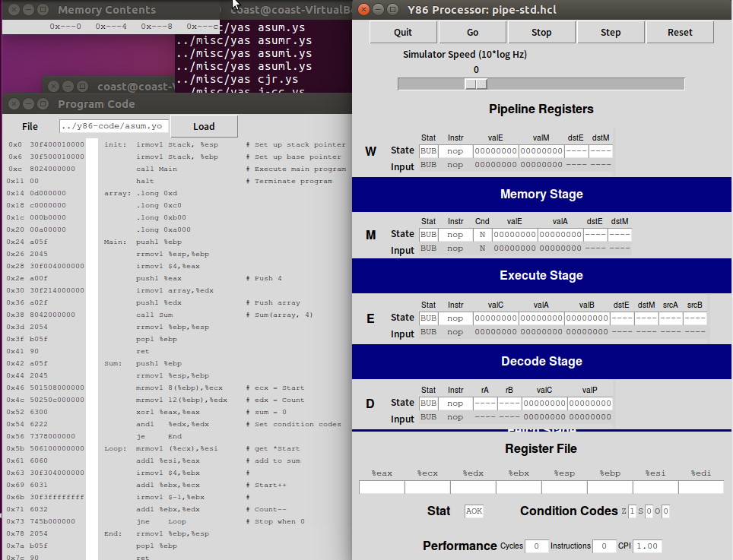
Task: Click the Stat AOK field
Action: click(474, 511)
